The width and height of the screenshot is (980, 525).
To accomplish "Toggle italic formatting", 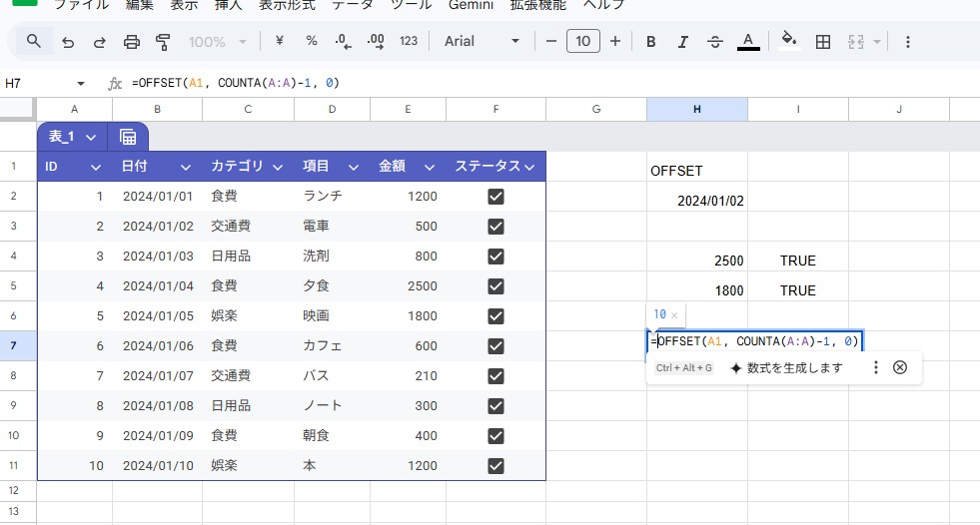I will 683,42.
